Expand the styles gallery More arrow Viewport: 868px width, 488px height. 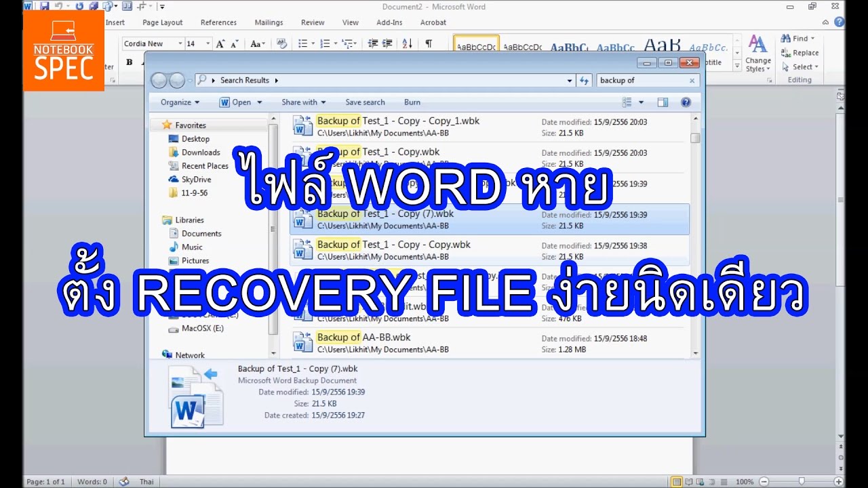(736, 64)
